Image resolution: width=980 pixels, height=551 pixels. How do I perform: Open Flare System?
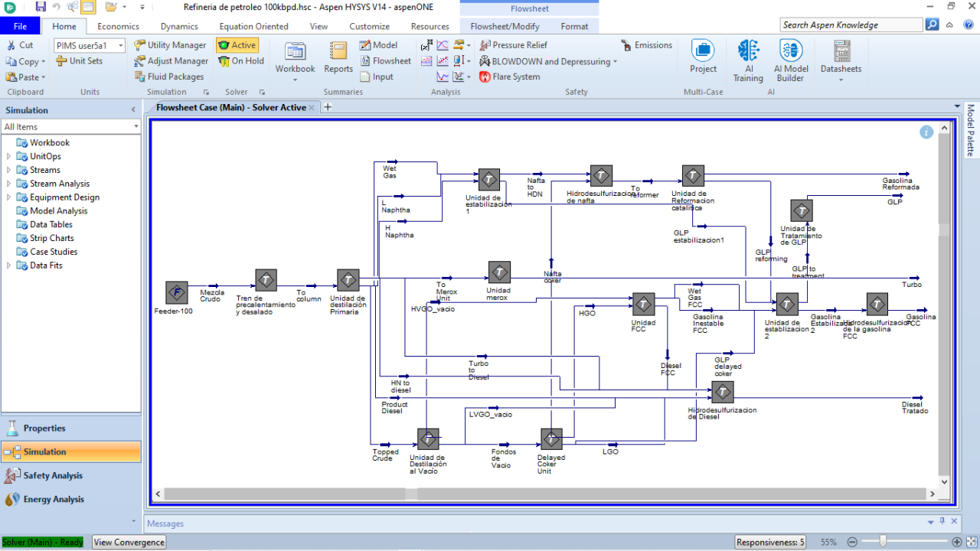(x=509, y=77)
